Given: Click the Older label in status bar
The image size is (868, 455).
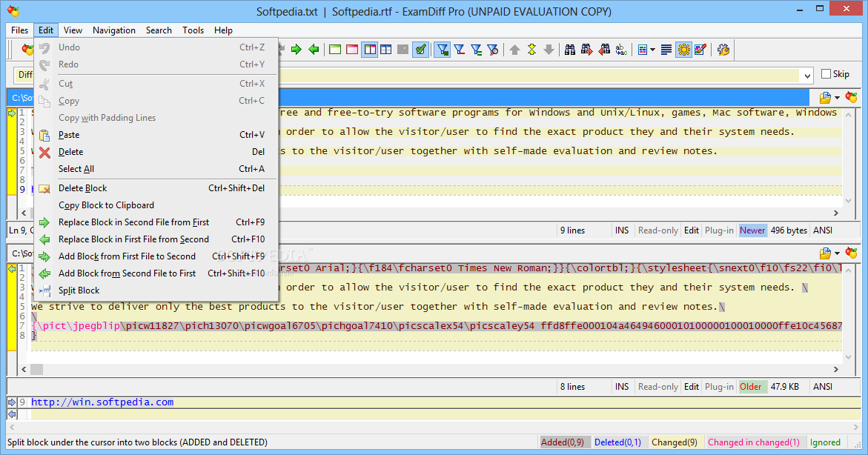Looking at the screenshot, I should click(751, 386).
